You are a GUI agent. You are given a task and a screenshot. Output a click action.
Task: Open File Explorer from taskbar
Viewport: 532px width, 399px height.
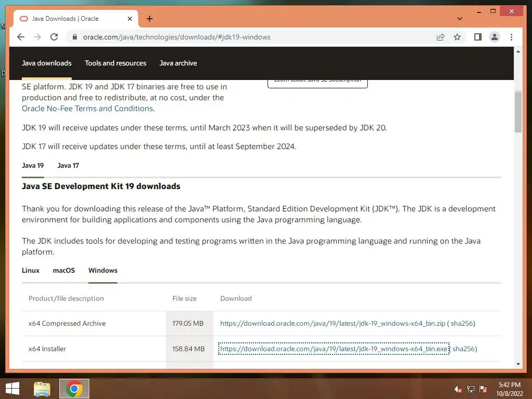pos(42,389)
